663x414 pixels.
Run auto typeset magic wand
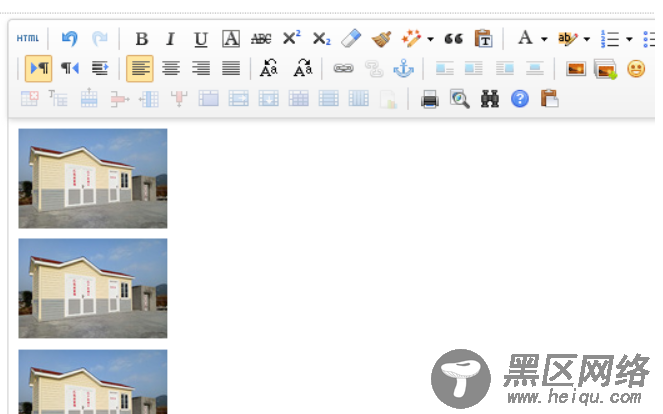click(411, 38)
